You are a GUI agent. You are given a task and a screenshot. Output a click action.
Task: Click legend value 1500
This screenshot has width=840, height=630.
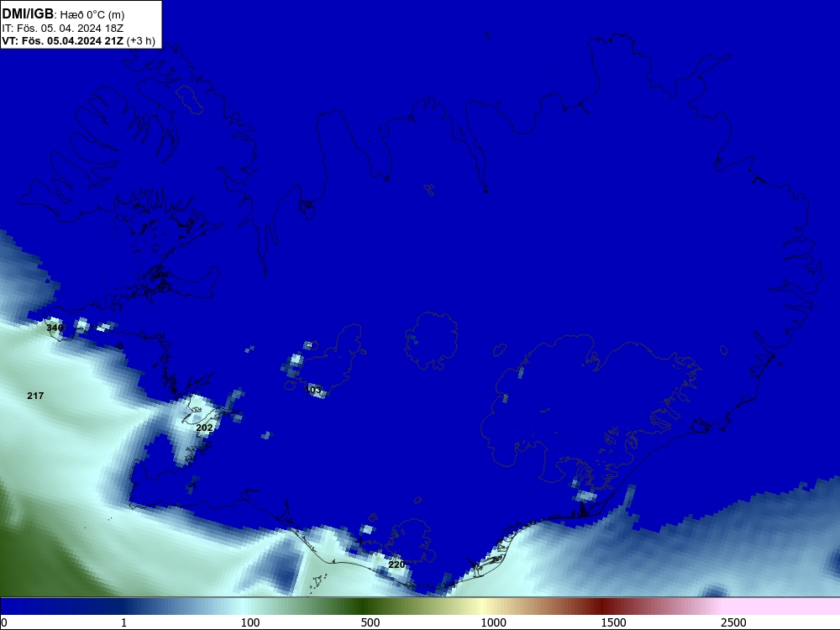click(613, 622)
